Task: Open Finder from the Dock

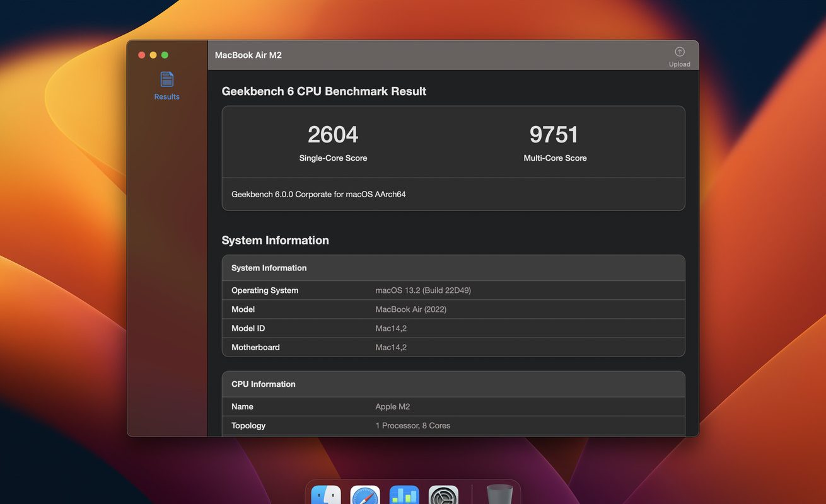Action: click(326, 495)
